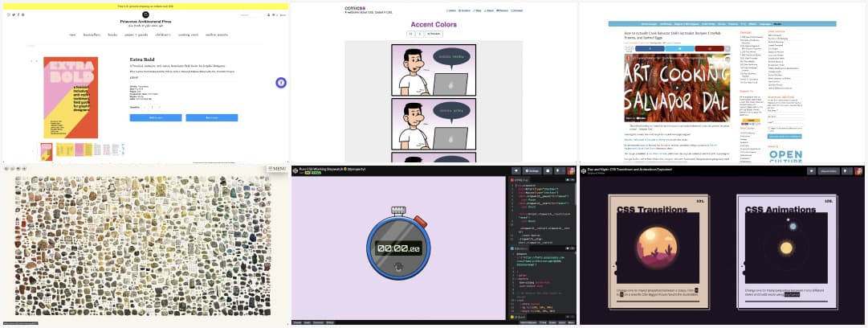This screenshot has height=328, width=868.
Task: Click the Random comic button under Accent Colors
Action: pyautogui.click(x=434, y=34)
